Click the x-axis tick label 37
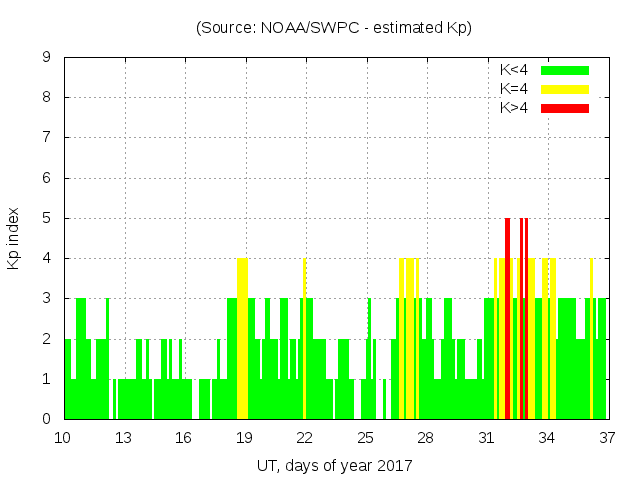 (607, 438)
